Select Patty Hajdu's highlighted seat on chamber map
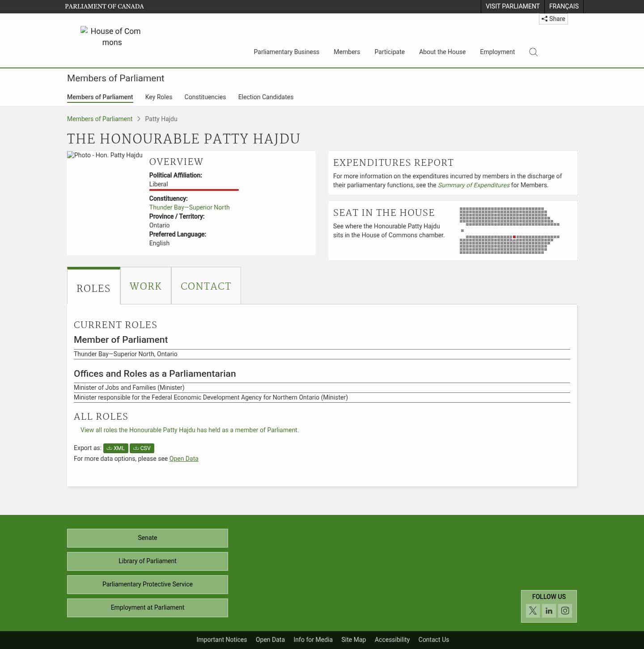 (514, 236)
